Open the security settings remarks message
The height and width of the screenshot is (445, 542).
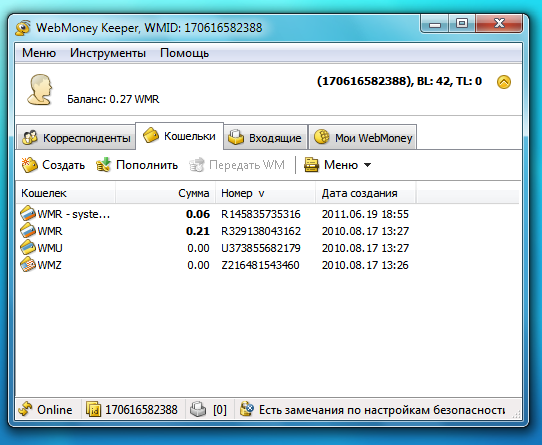pos(382,410)
